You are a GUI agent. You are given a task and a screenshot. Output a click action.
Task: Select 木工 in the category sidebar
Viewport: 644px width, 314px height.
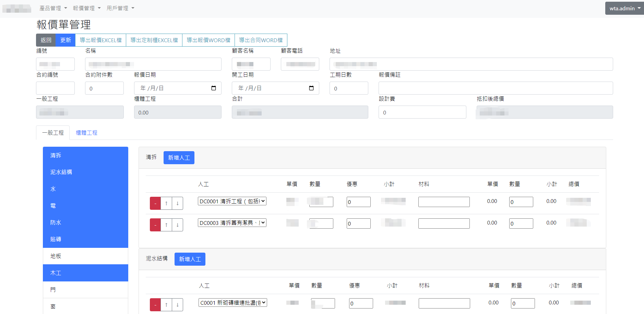85,273
